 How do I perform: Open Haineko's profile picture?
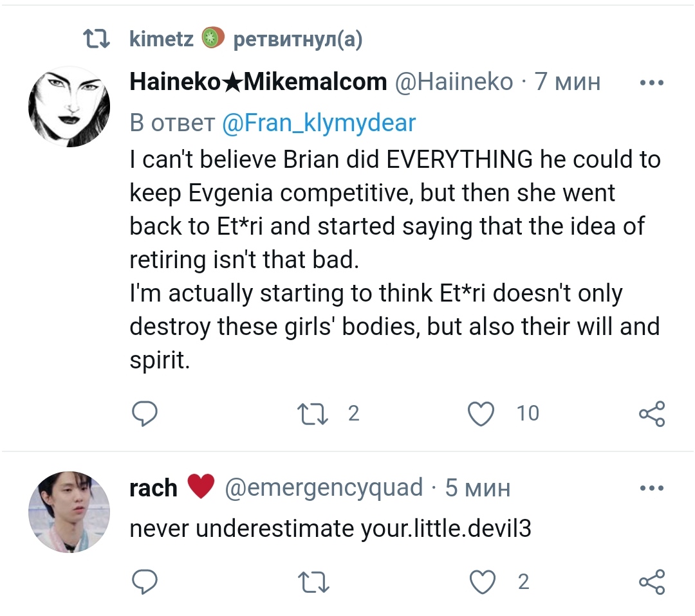69,107
